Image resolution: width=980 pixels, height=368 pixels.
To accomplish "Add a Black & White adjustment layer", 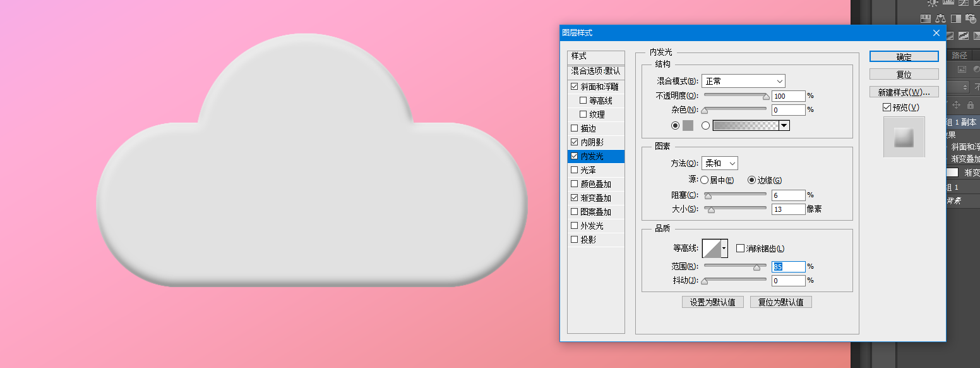I will (x=956, y=18).
